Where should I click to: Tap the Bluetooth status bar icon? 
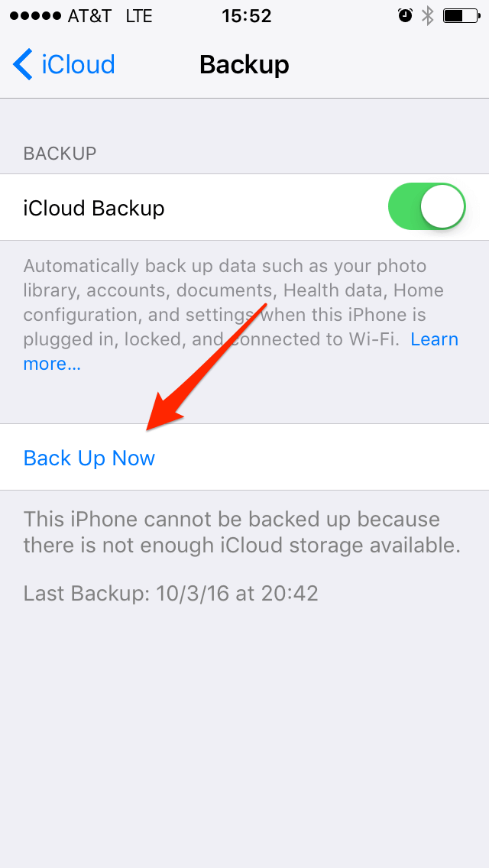(428, 16)
